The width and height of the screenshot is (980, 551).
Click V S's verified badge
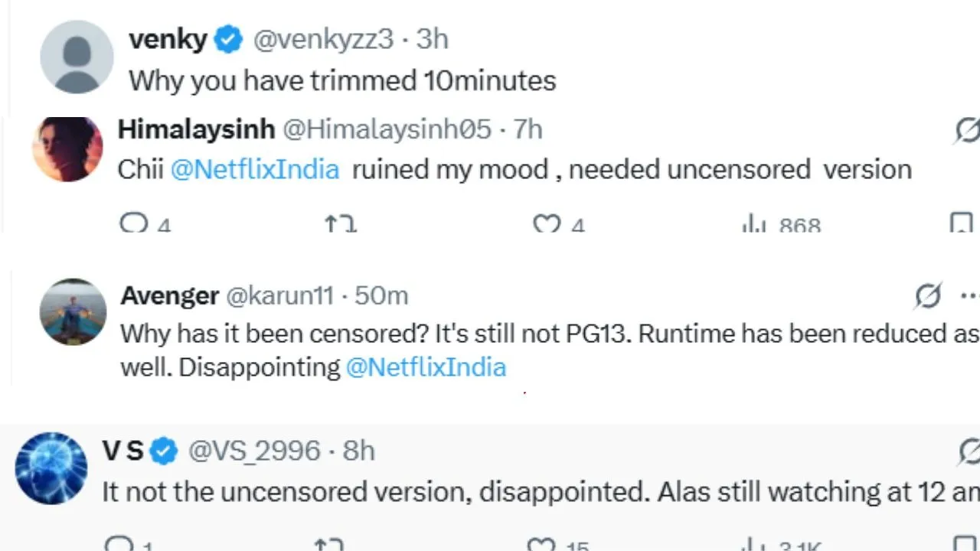coord(163,452)
